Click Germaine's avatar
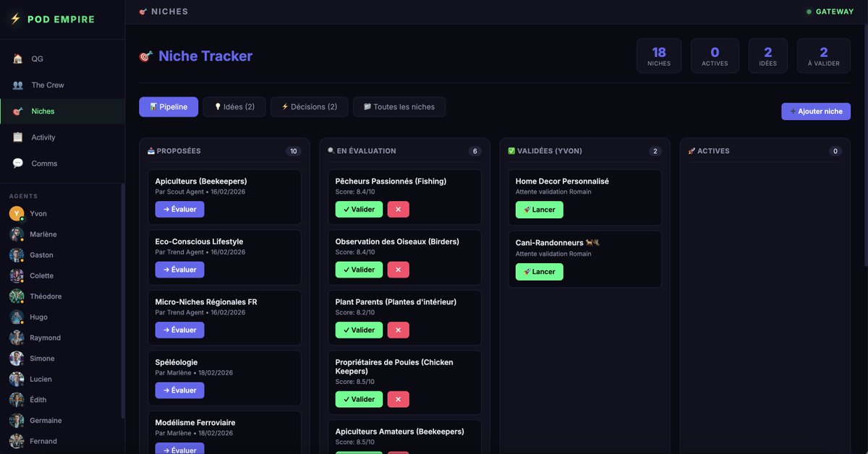This screenshot has width=868, height=454. pos(17,421)
